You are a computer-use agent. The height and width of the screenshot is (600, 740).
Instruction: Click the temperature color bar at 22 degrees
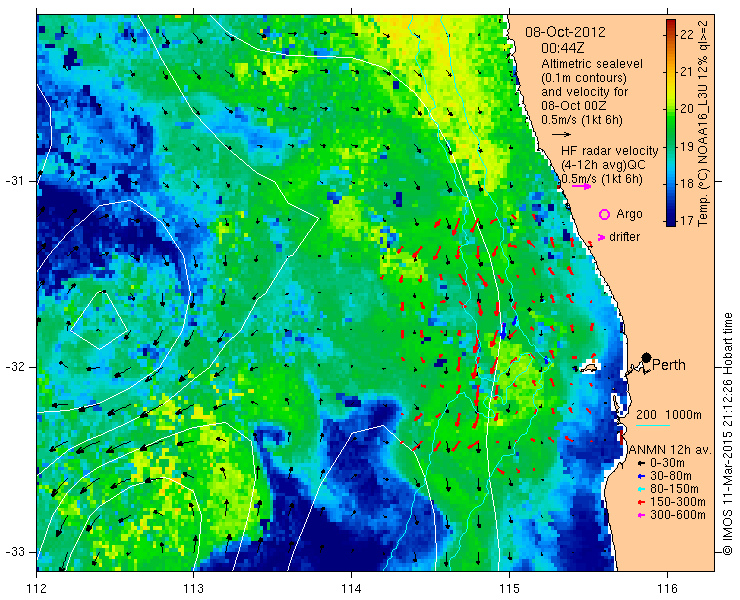pos(671,34)
